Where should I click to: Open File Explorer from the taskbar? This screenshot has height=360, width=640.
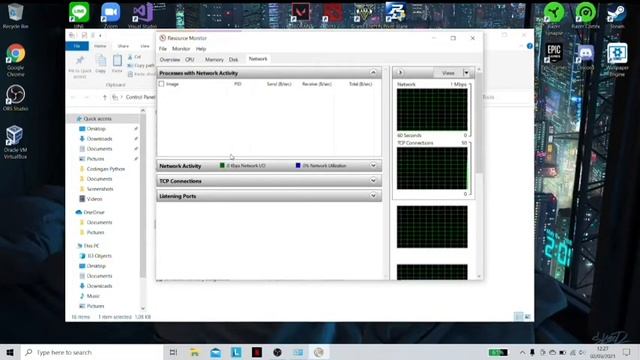pyautogui.click(x=195, y=352)
